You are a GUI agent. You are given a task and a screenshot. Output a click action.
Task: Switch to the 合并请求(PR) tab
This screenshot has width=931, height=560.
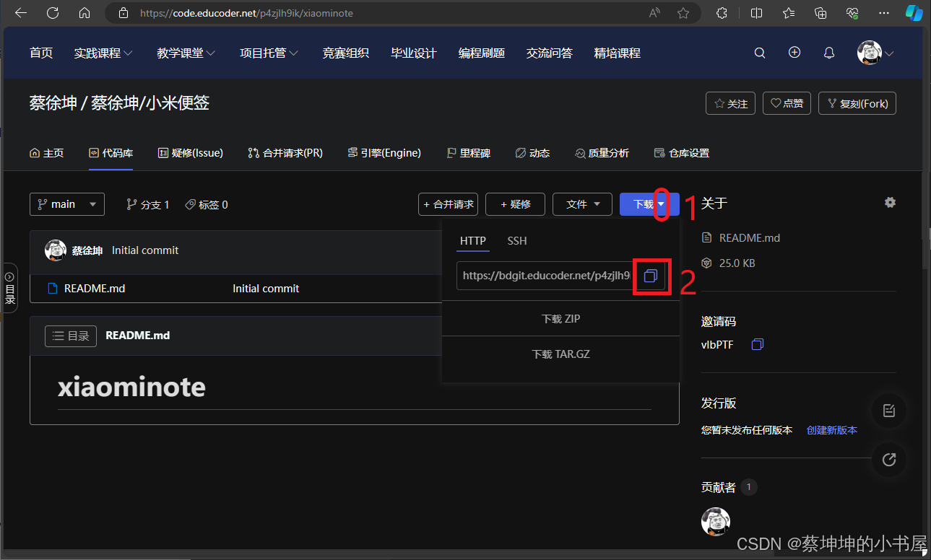285,153
